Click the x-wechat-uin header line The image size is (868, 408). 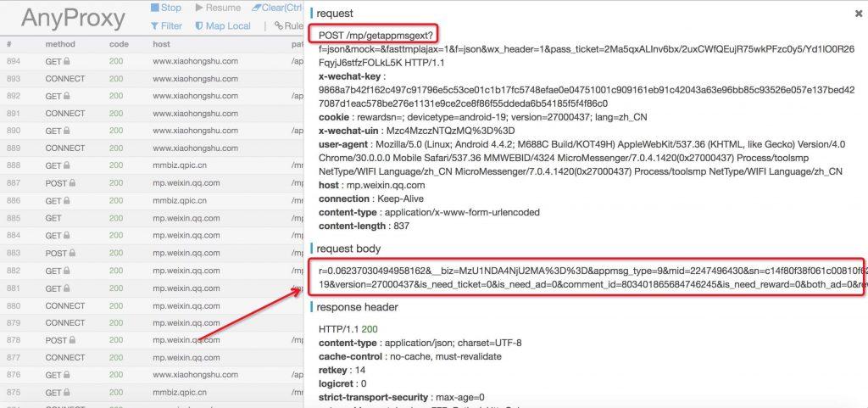click(x=417, y=131)
